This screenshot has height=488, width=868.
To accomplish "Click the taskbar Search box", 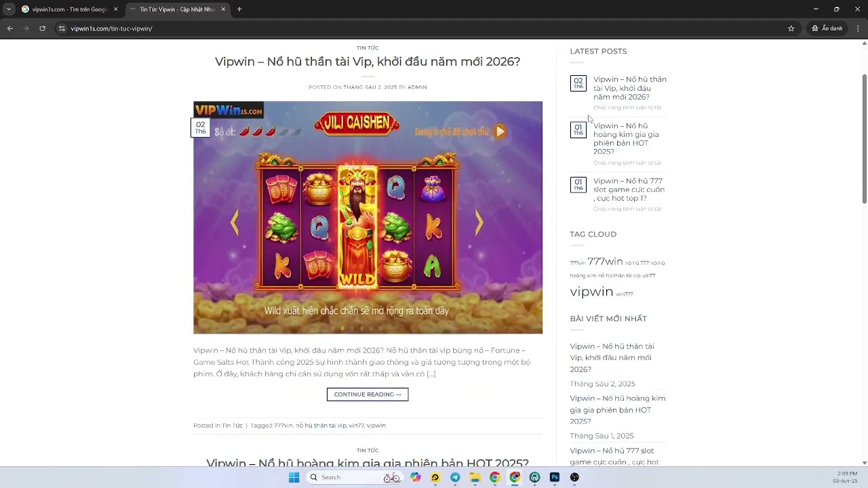I will [354, 477].
